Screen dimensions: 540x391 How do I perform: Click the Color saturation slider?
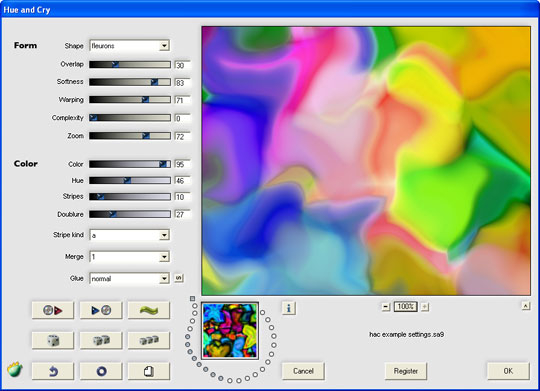[x=130, y=164]
